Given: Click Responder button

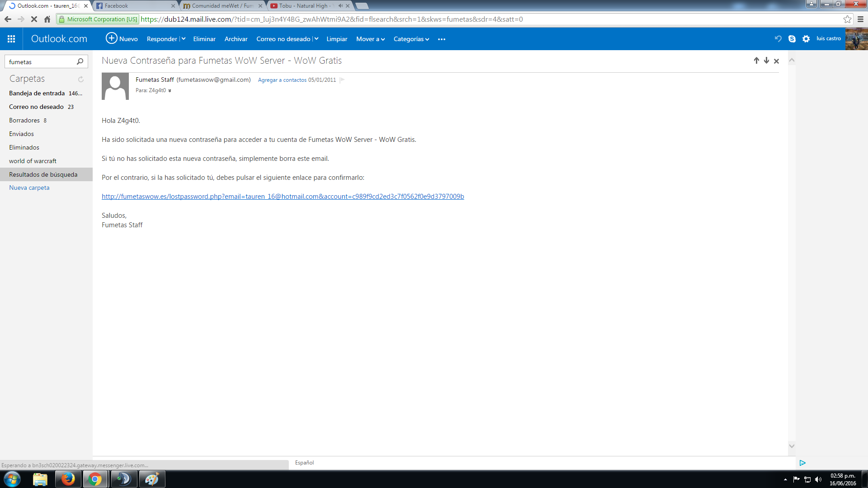Looking at the screenshot, I should [162, 39].
